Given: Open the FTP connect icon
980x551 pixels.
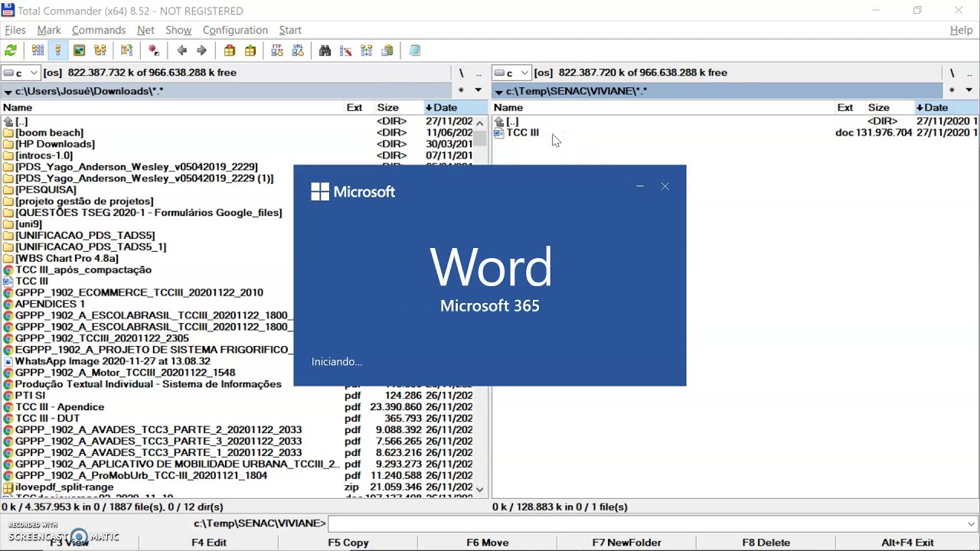Looking at the screenshot, I should coord(277,51).
